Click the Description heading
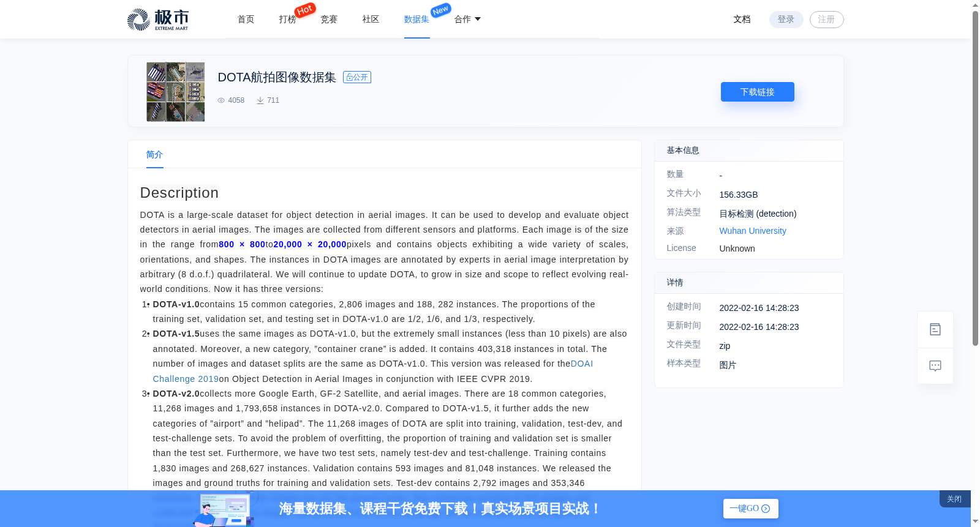 (x=179, y=193)
